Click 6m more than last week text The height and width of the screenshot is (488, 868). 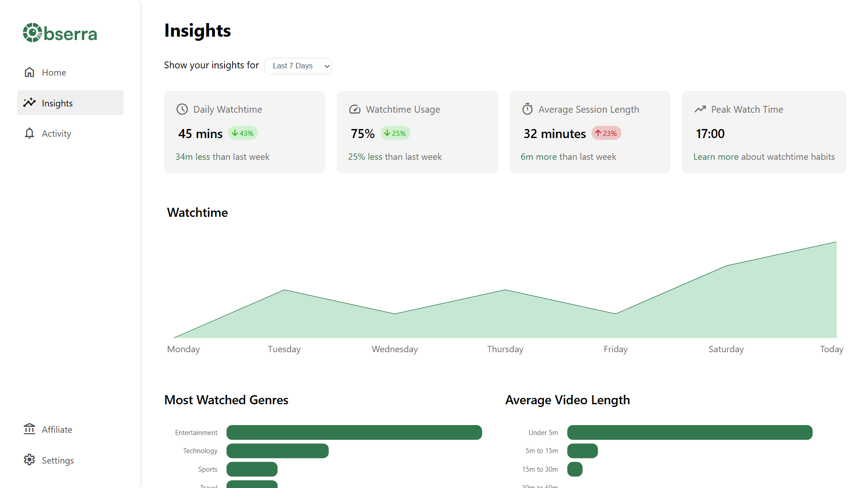coord(568,157)
